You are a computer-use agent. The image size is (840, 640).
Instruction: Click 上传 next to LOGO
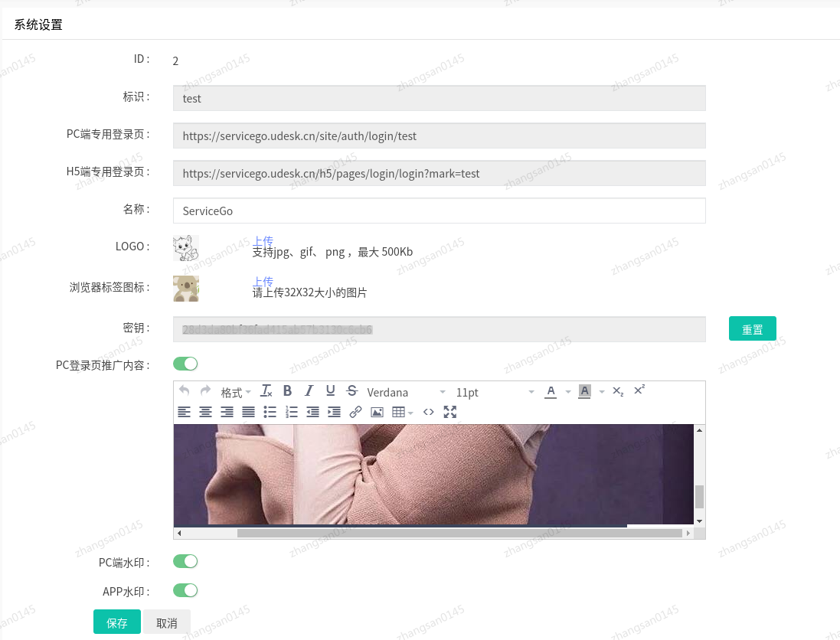[x=263, y=240]
